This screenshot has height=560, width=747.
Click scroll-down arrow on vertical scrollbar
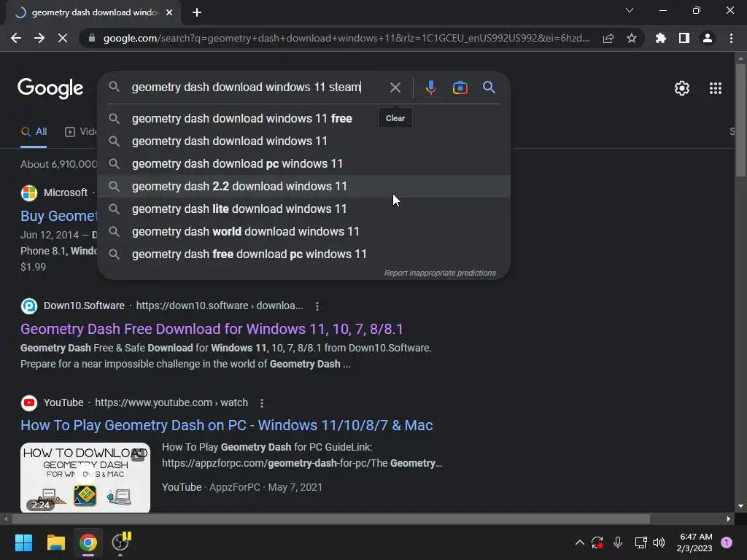tap(740, 506)
